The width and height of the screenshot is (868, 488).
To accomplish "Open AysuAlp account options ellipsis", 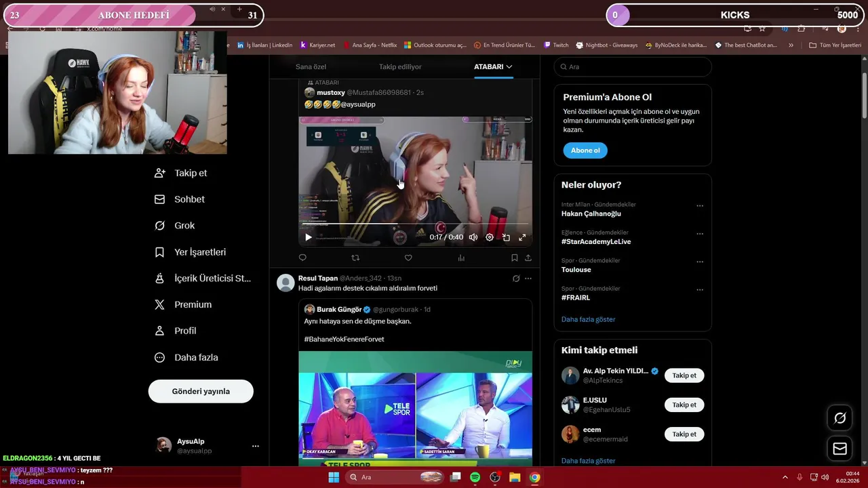I will tap(256, 446).
